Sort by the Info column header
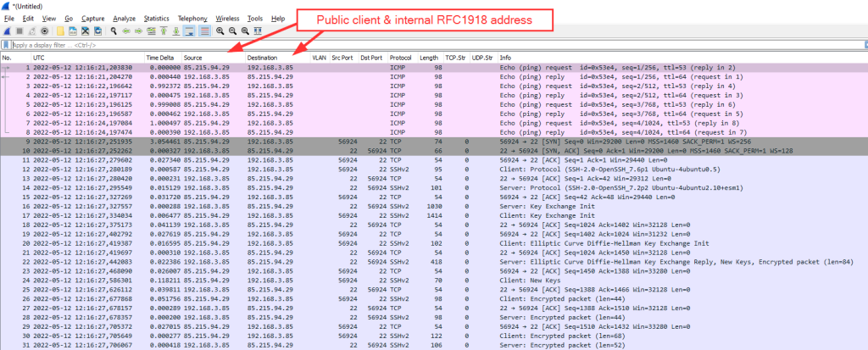The height and width of the screenshot is (350, 868). pyautogui.click(x=682, y=58)
